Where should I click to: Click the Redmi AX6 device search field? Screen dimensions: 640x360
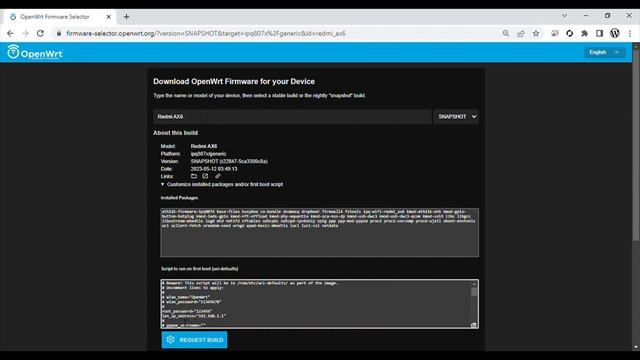pyautogui.click(x=292, y=117)
